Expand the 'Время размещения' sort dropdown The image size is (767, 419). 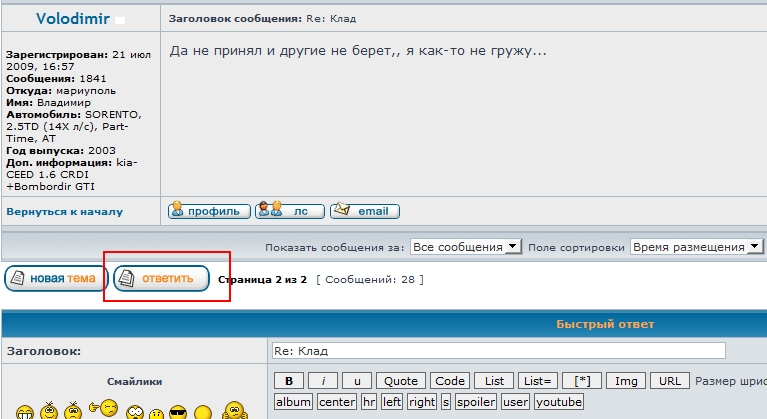coord(696,246)
